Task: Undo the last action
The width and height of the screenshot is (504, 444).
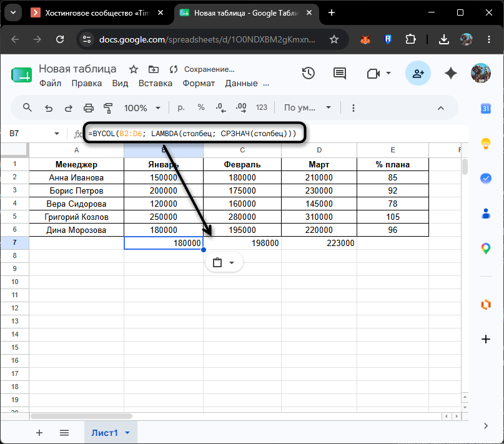Action: pos(49,108)
